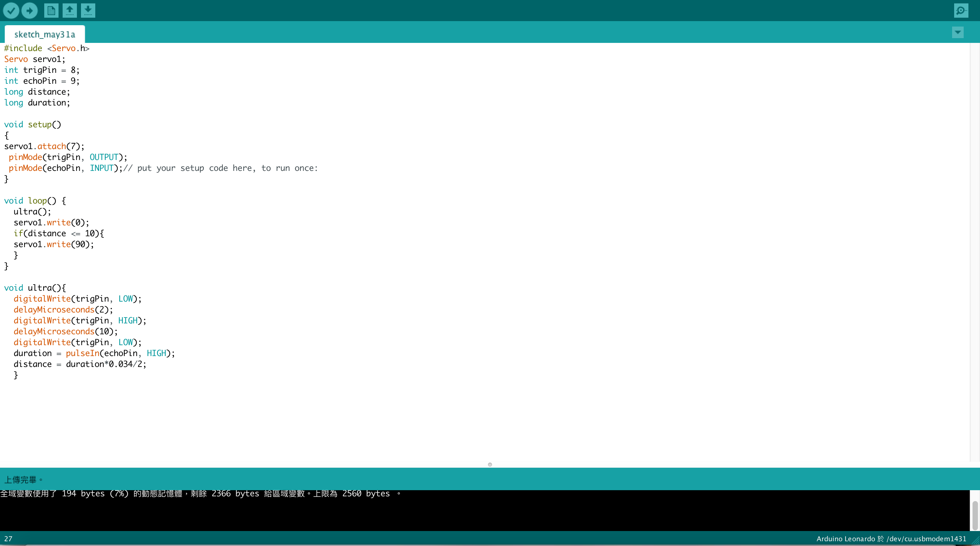Expand the tab options dropdown arrow
The height and width of the screenshot is (546, 980).
point(958,32)
